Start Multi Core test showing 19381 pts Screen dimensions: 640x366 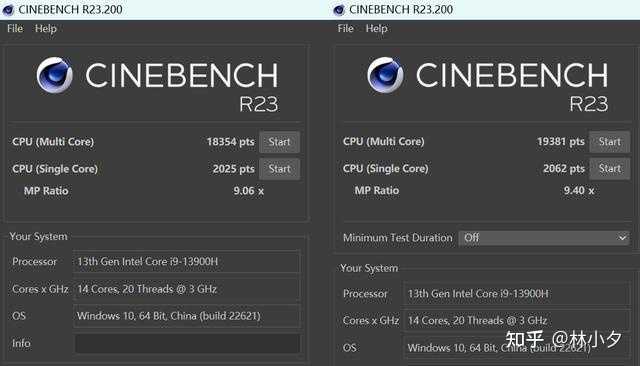(609, 142)
